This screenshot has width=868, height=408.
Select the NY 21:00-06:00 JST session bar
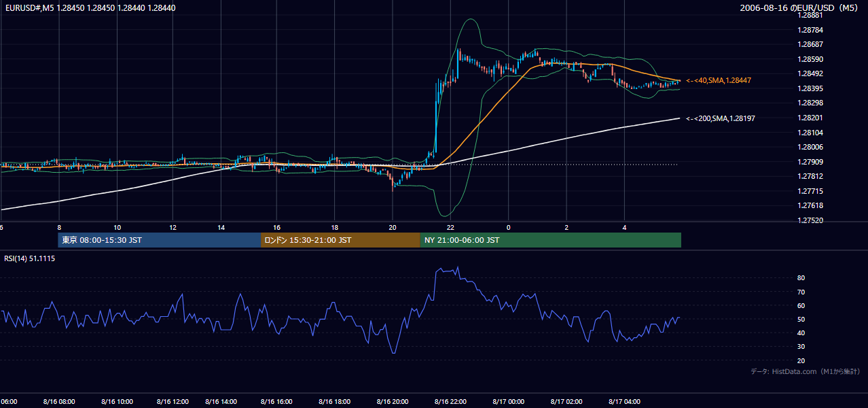tap(550, 240)
